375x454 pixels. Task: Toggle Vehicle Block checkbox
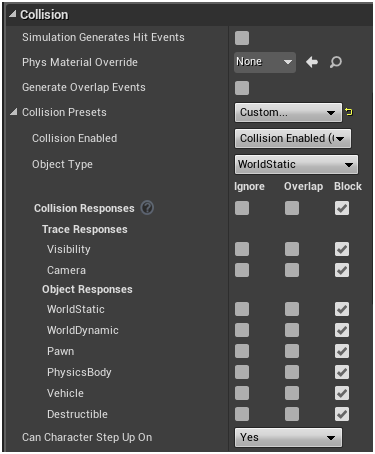(342, 393)
